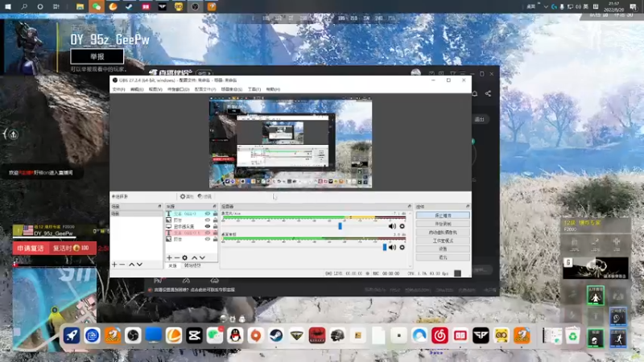Toggle visibility of the last image source
This screenshot has height=362, width=644.
point(208,239)
